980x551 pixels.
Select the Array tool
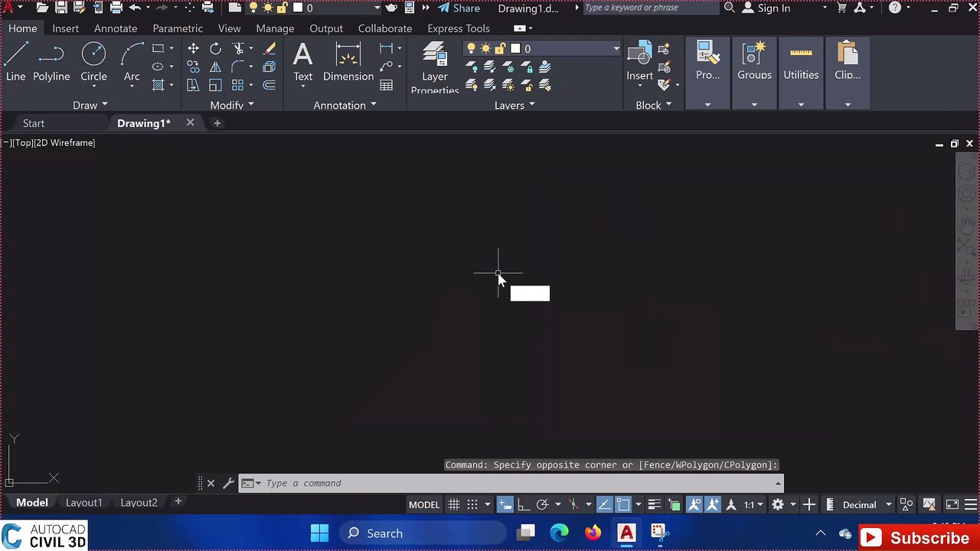pyautogui.click(x=238, y=85)
